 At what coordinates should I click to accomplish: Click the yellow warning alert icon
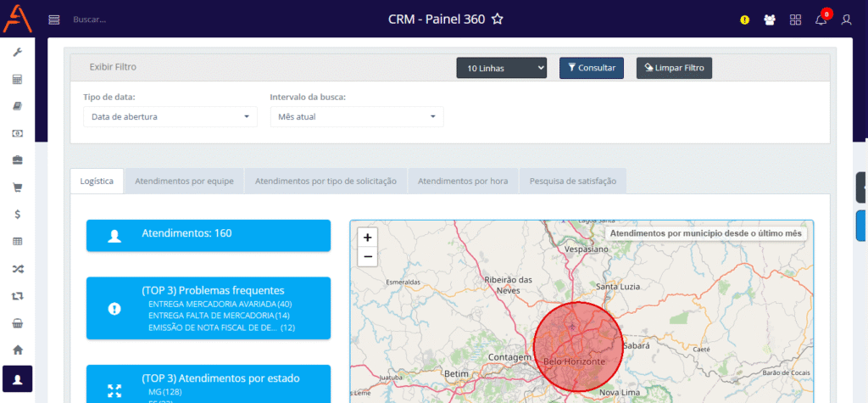[x=744, y=20]
